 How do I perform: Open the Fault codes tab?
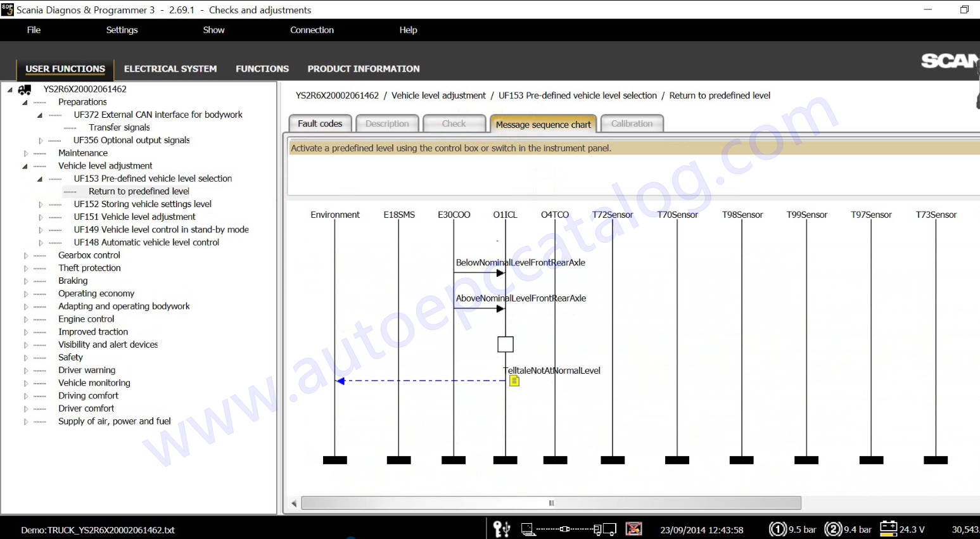point(320,124)
